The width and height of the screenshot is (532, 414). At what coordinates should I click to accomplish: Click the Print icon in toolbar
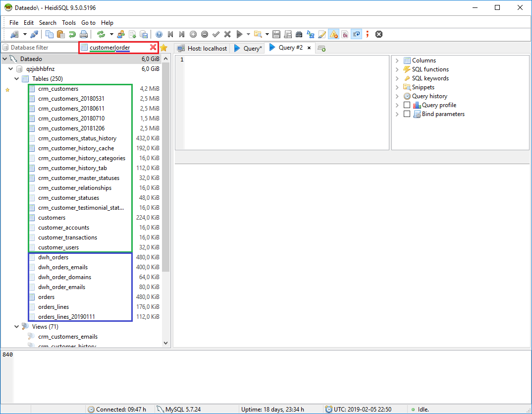(84, 34)
